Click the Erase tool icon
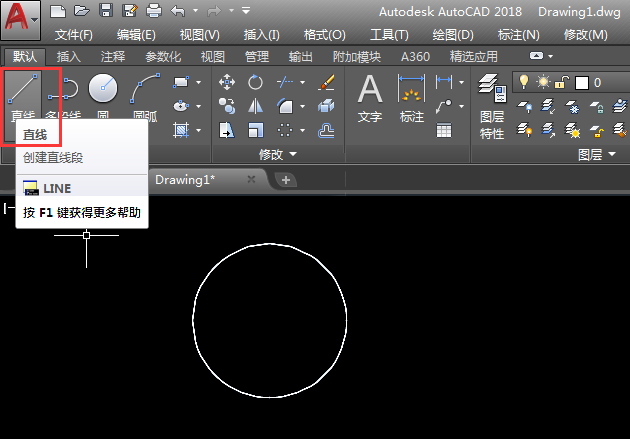 pyautogui.click(x=326, y=82)
